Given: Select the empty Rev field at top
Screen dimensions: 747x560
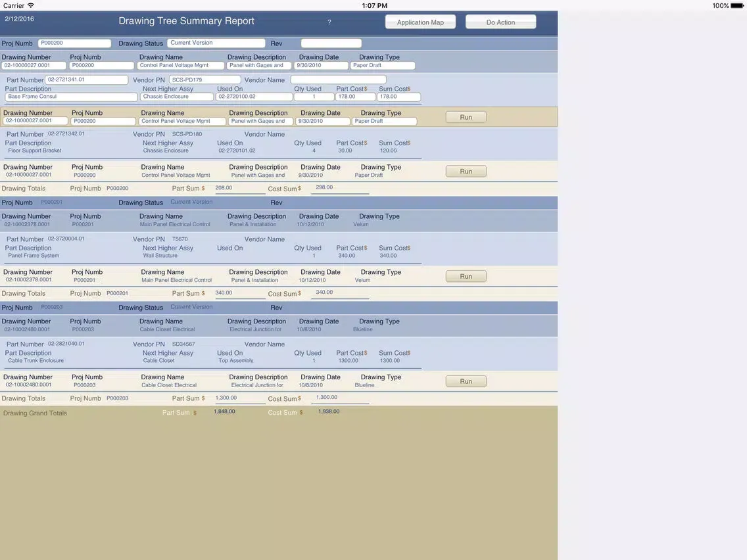Looking at the screenshot, I should pos(331,43).
